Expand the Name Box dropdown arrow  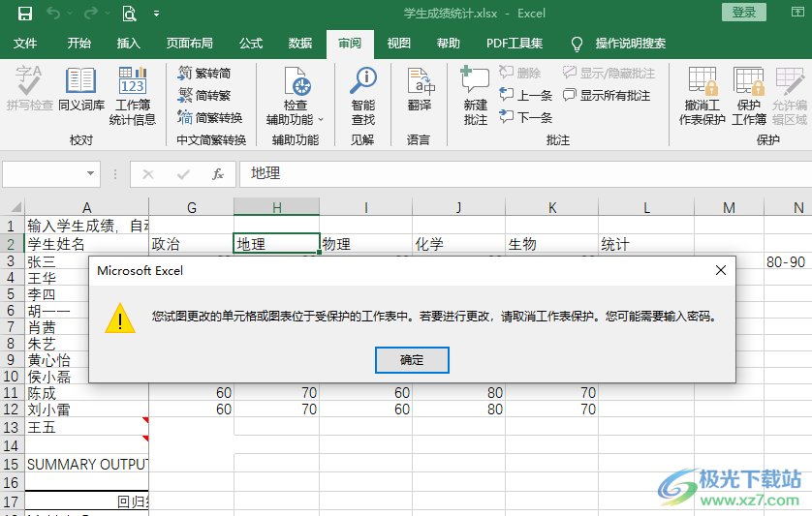[x=91, y=174]
